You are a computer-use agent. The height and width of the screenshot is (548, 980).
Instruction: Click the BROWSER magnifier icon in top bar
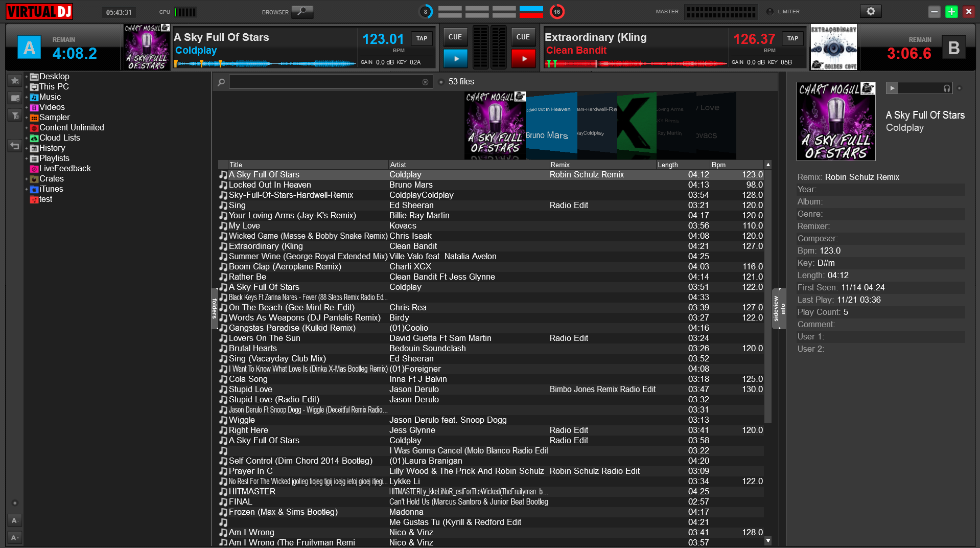(302, 11)
